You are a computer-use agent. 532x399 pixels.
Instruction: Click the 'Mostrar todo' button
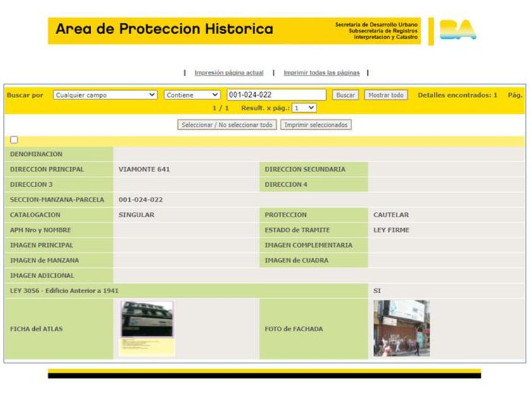386,95
